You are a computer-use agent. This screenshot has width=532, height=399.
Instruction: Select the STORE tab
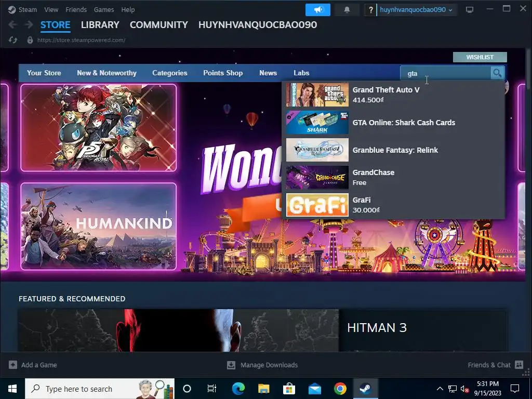(x=55, y=25)
